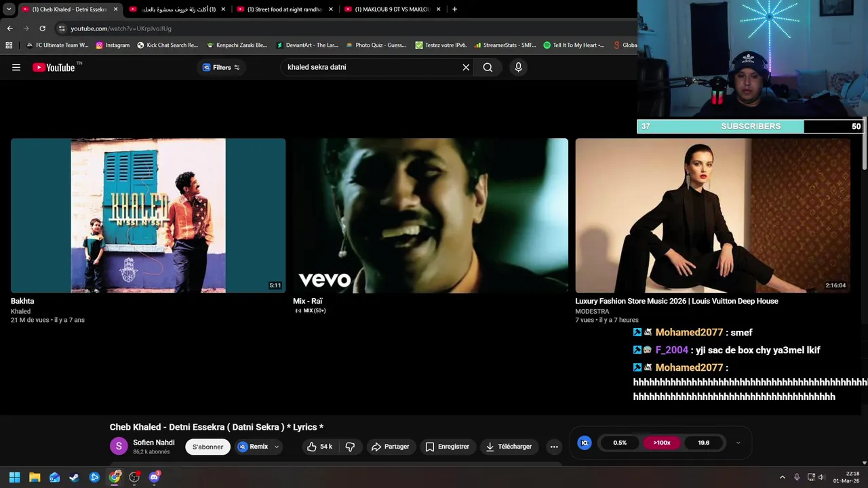This screenshot has height=488, width=868.
Task: Open Testez votre IPv6 bookmark
Action: point(441,45)
